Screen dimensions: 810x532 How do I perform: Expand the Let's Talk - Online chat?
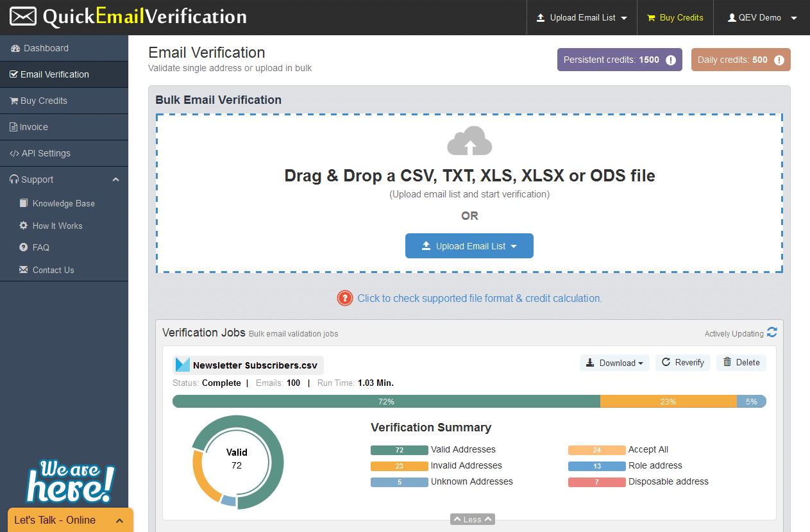pyautogui.click(x=70, y=520)
